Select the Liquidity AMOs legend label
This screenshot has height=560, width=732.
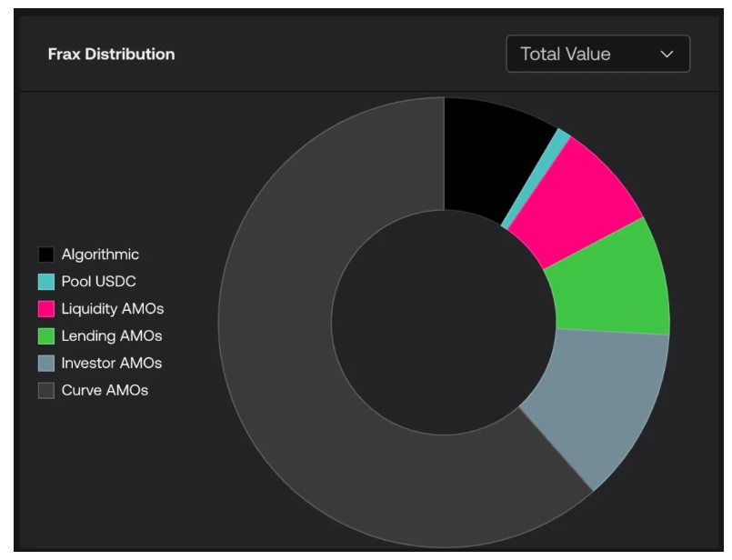pyautogui.click(x=113, y=308)
